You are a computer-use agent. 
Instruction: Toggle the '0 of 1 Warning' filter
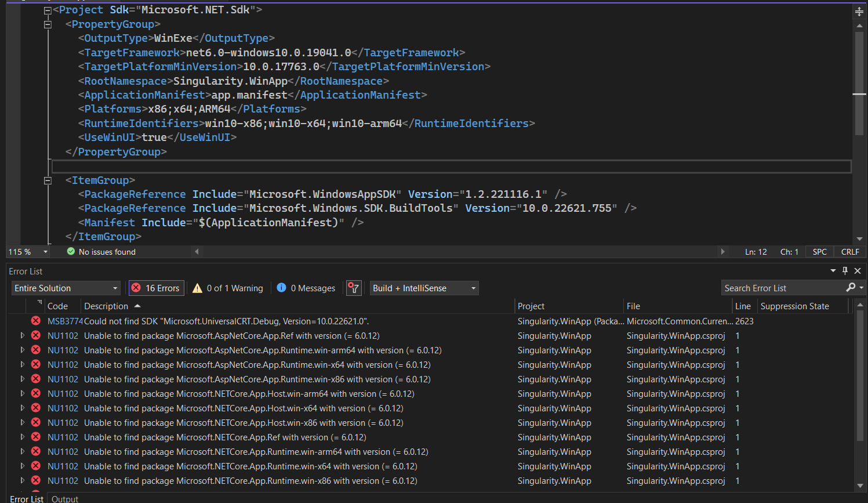227,288
